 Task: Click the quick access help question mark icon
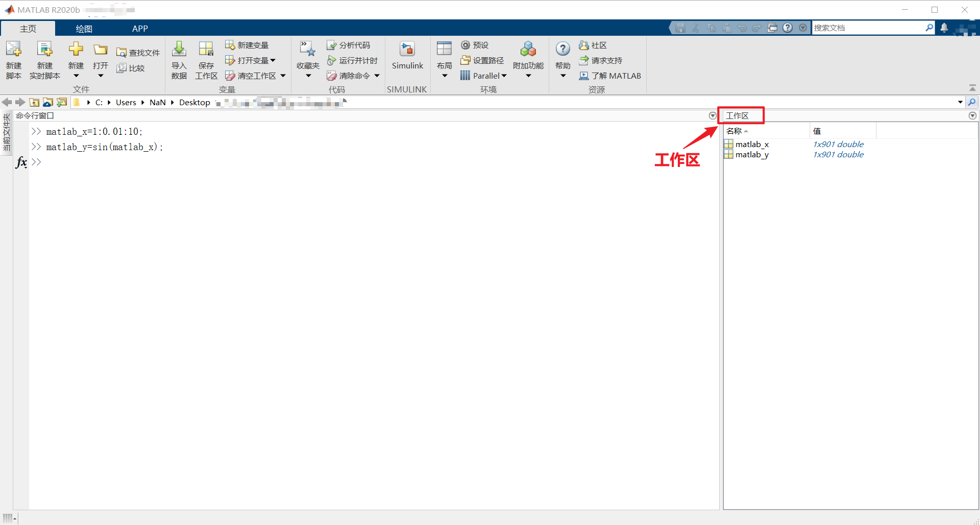788,28
